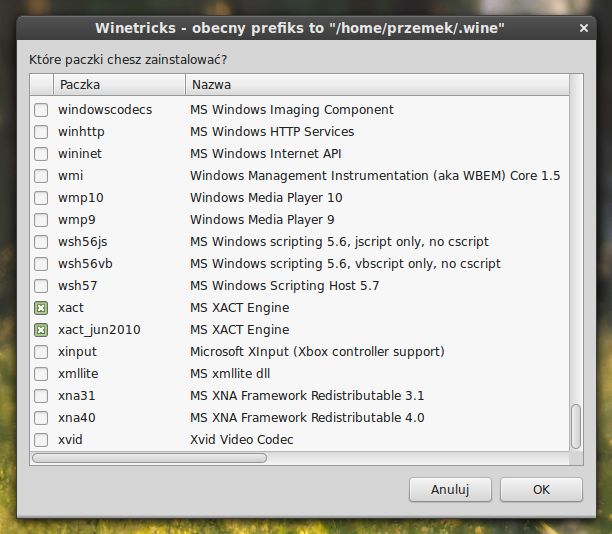Click the 'xna40' package name
Image resolution: width=612 pixels, height=534 pixels.
pos(76,418)
